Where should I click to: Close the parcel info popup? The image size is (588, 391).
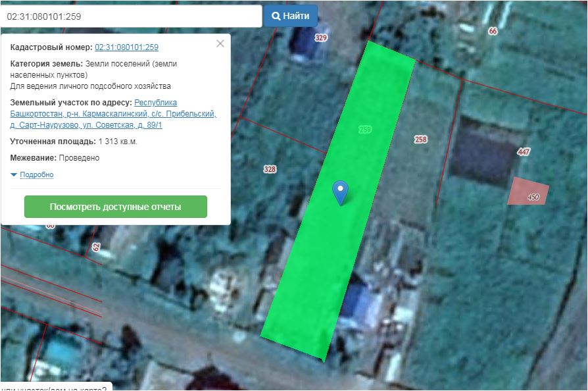[x=220, y=43]
